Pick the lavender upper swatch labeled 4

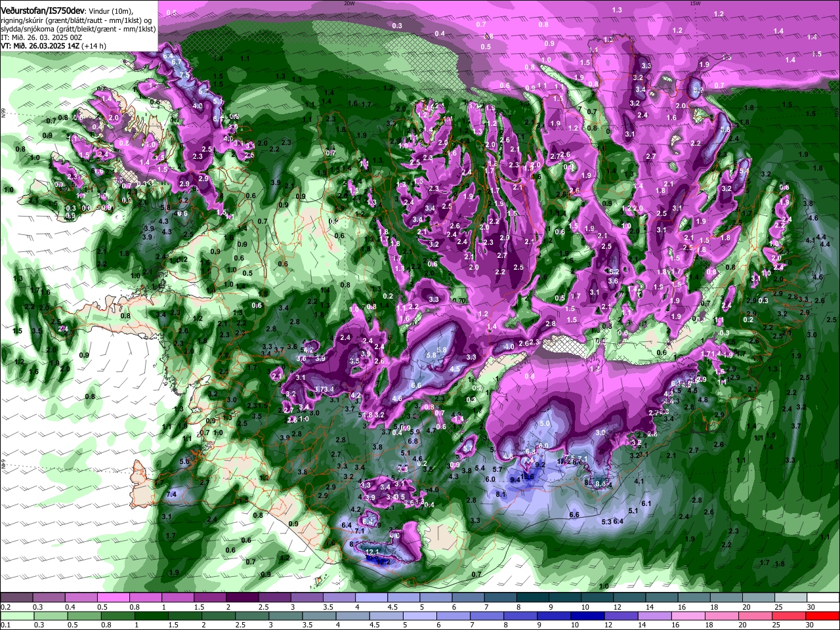[x=371, y=597]
